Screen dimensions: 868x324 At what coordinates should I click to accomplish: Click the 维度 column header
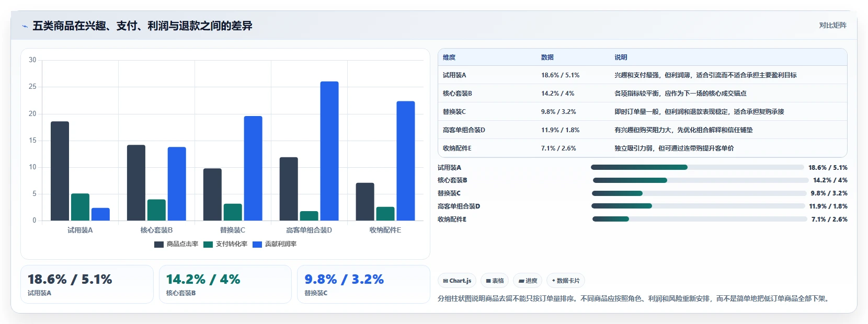click(x=449, y=57)
